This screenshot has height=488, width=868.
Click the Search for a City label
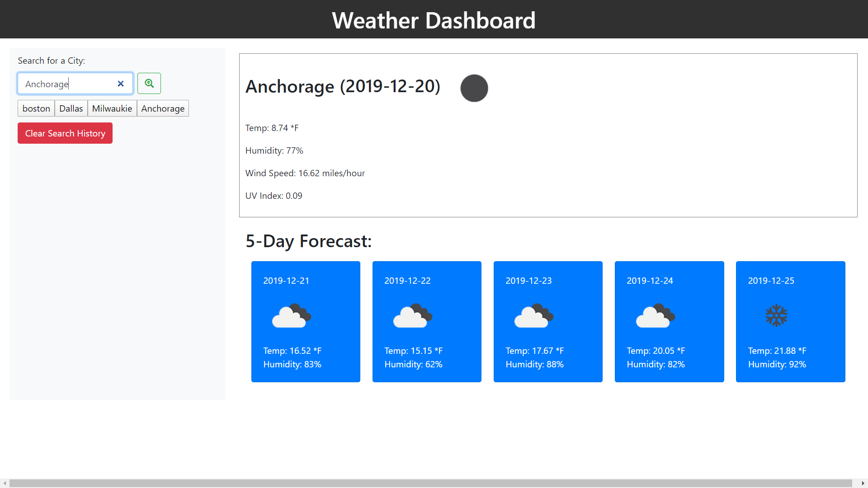coord(51,60)
